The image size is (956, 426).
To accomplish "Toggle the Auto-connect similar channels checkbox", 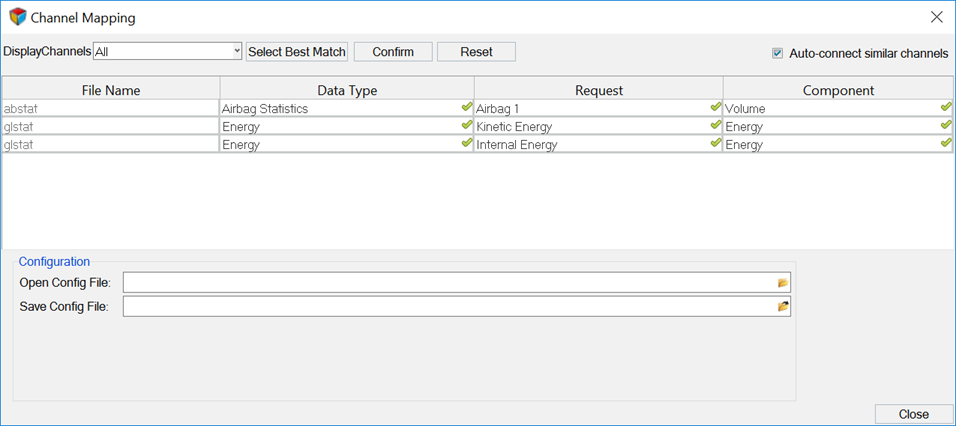I will 778,53.
